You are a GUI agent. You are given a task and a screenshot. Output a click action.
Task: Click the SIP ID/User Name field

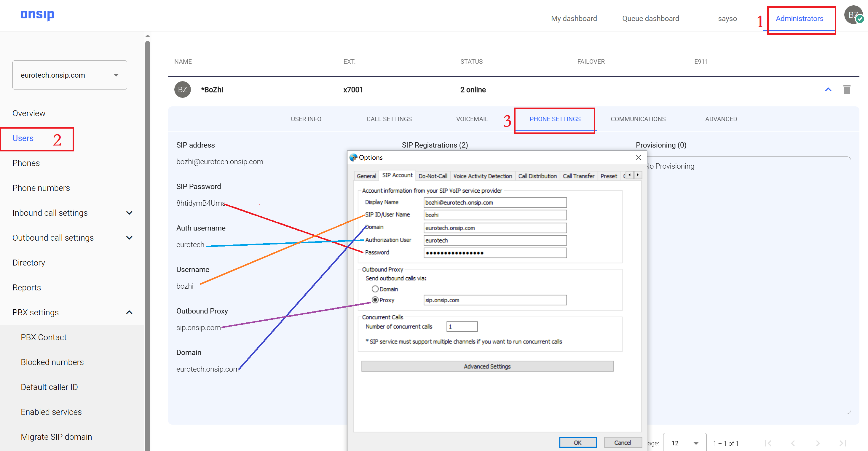point(495,215)
